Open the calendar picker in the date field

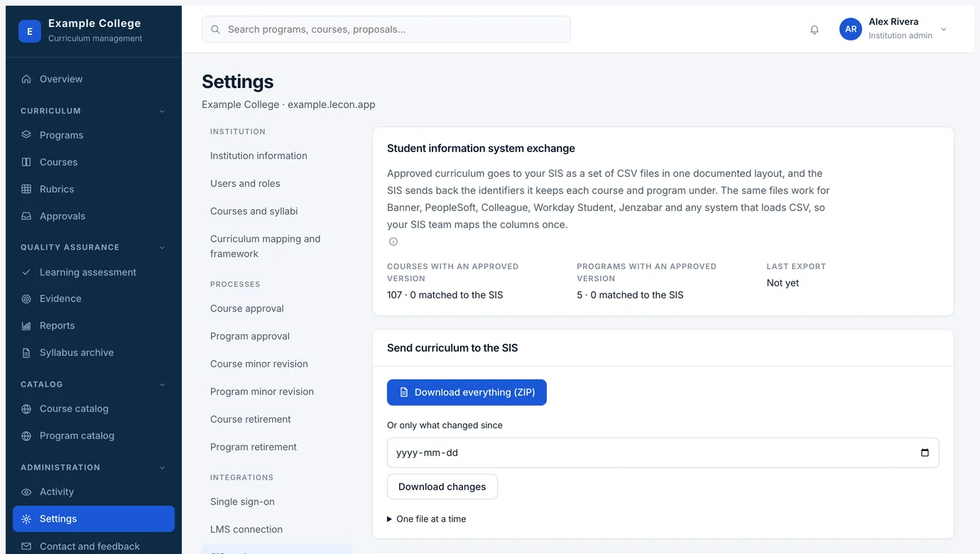(x=925, y=452)
